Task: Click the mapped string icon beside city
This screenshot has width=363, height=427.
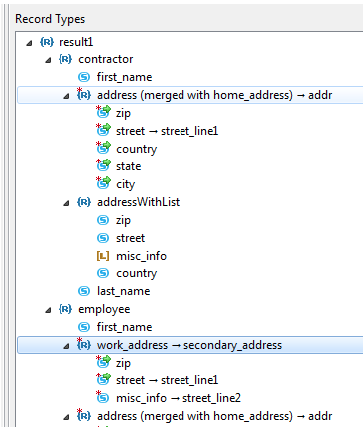Action: [x=103, y=183]
